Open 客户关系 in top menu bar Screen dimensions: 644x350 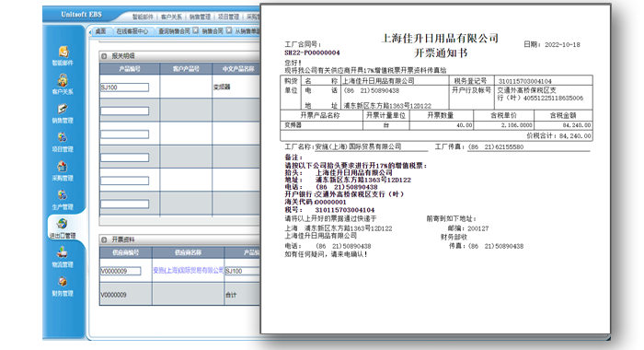point(171,17)
